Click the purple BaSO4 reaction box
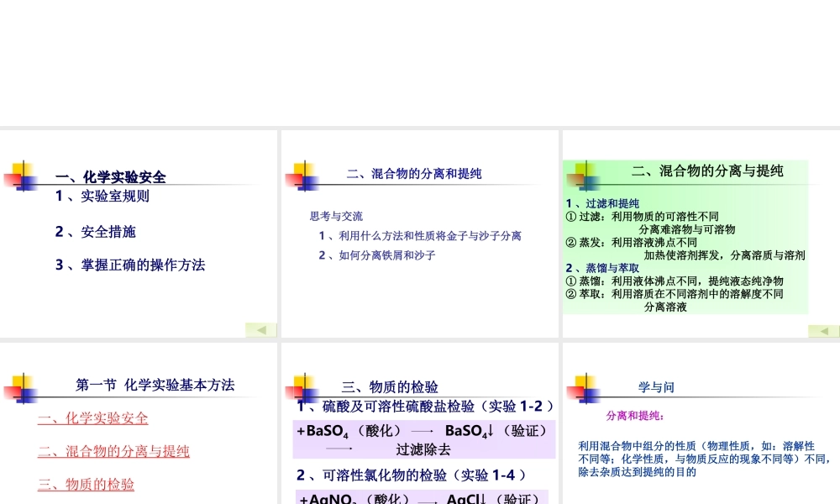The height and width of the screenshot is (504, 840). click(x=424, y=439)
